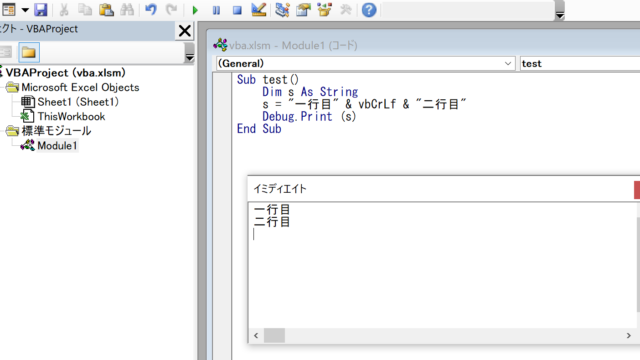This screenshot has height=360, width=640.
Task: Click the View Object icon in Project Explorer
Action: [6, 52]
